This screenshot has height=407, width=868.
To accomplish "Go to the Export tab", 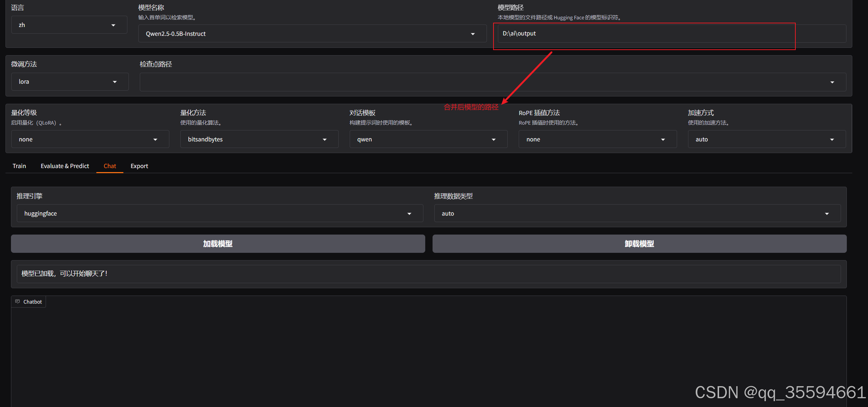I will tap(139, 166).
